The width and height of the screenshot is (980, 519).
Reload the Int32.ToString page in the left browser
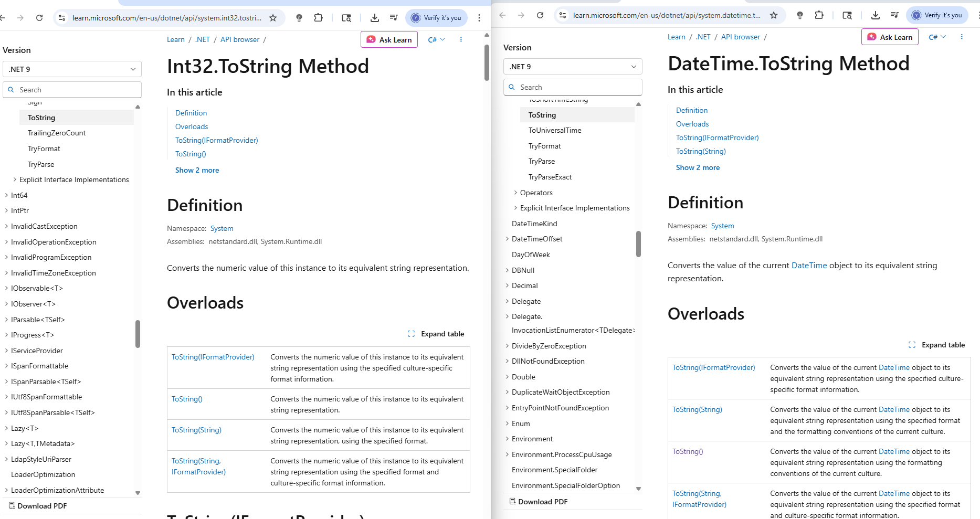pos(39,18)
